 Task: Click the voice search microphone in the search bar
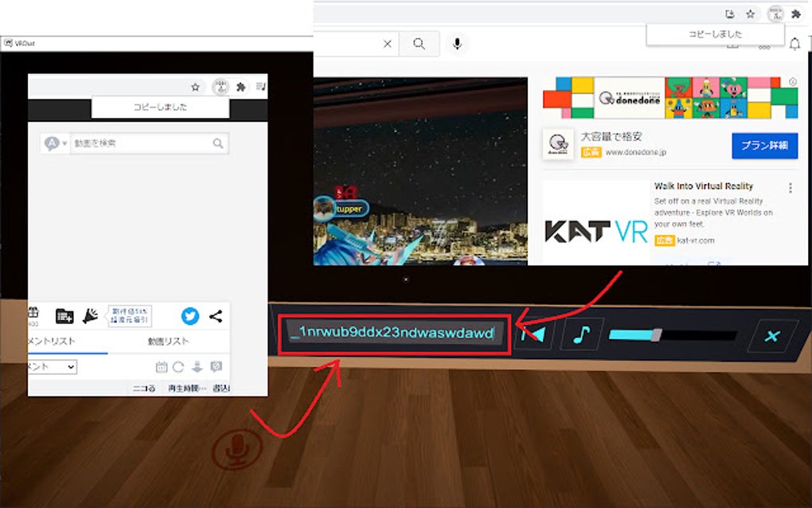click(x=457, y=44)
